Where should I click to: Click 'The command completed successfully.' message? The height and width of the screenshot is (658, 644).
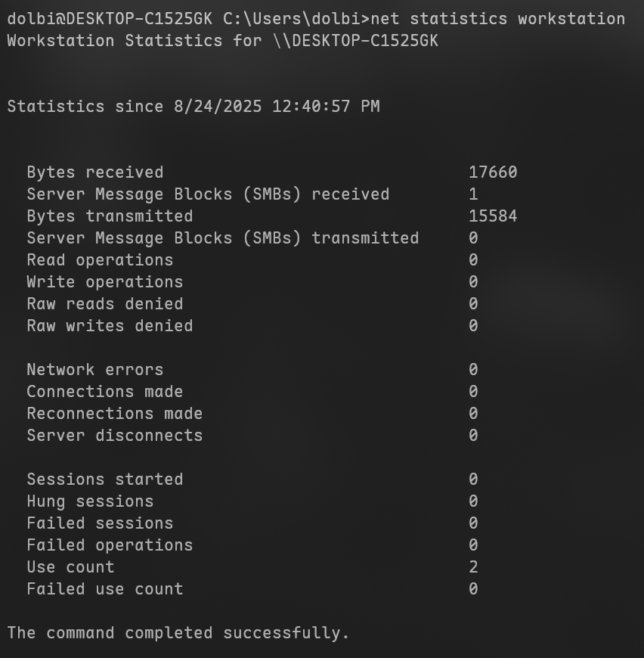(178, 633)
